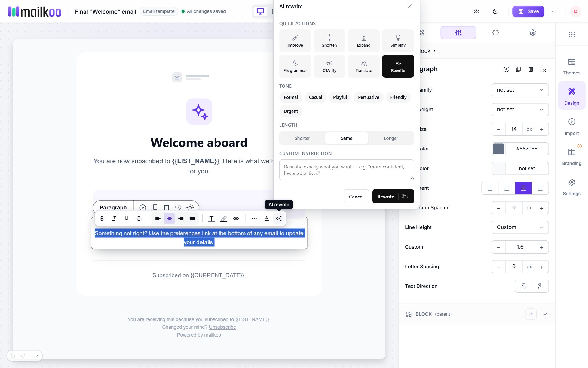Select the Playful tone chip
The height and width of the screenshot is (368, 588).
[340, 97]
